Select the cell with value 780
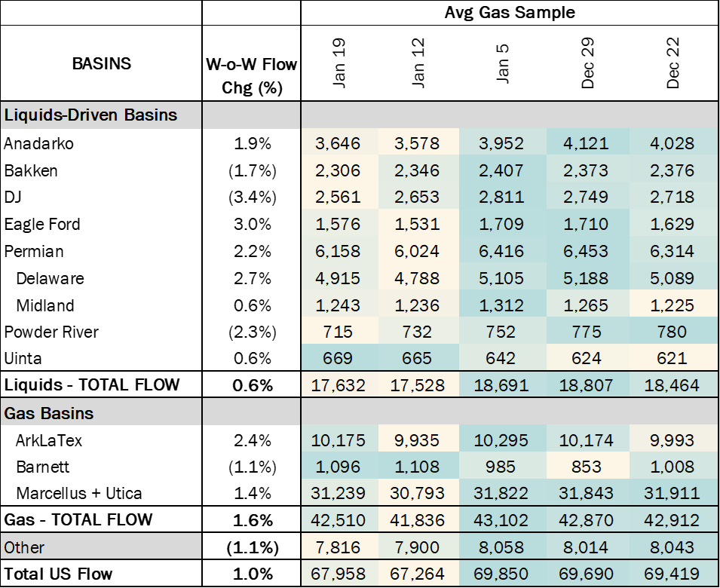 coord(672,332)
